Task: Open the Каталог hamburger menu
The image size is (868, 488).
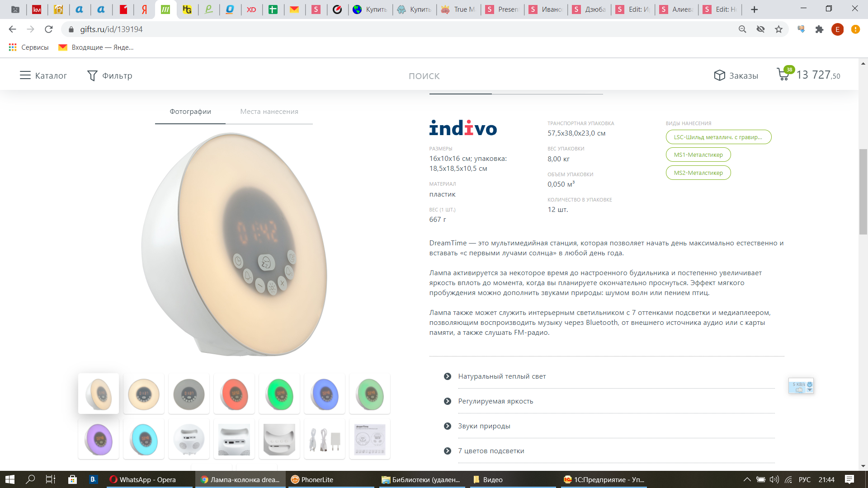Action: 25,75
